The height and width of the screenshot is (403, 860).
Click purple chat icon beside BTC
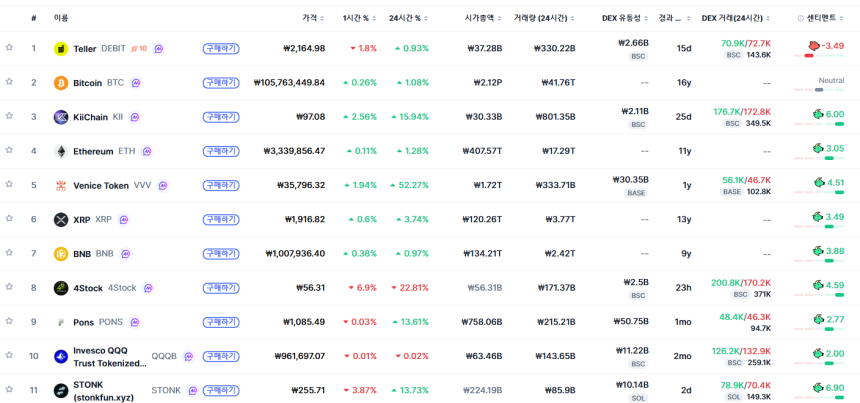coord(136,83)
